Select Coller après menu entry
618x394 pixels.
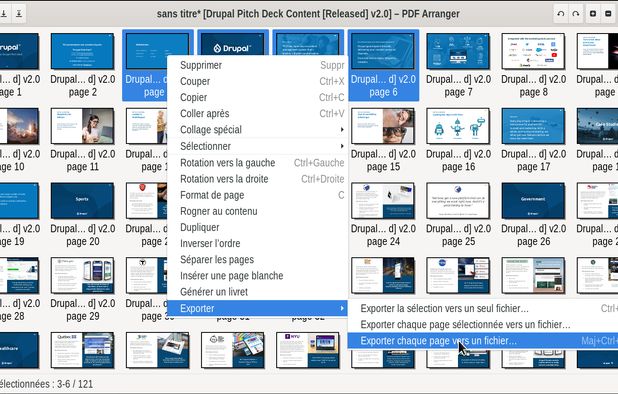(258, 113)
